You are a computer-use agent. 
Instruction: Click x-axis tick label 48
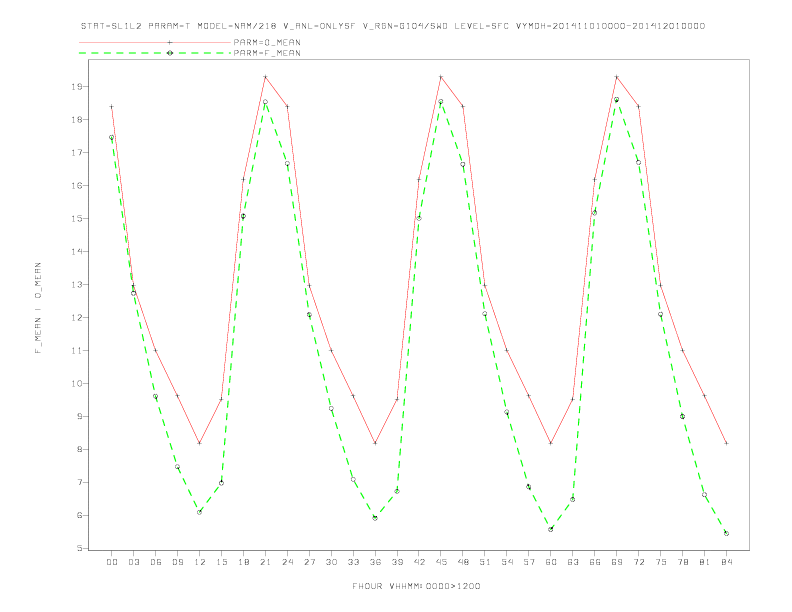pos(463,562)
